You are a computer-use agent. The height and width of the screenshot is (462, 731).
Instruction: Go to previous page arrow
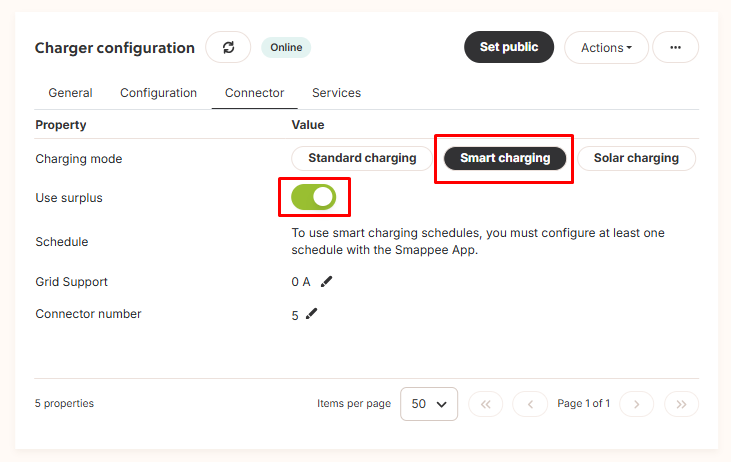click(x=530, y=404)
